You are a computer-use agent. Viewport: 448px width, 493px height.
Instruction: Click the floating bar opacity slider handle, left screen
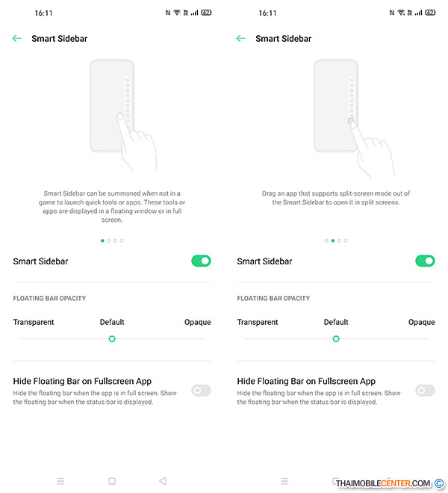(x=112, y=338)
